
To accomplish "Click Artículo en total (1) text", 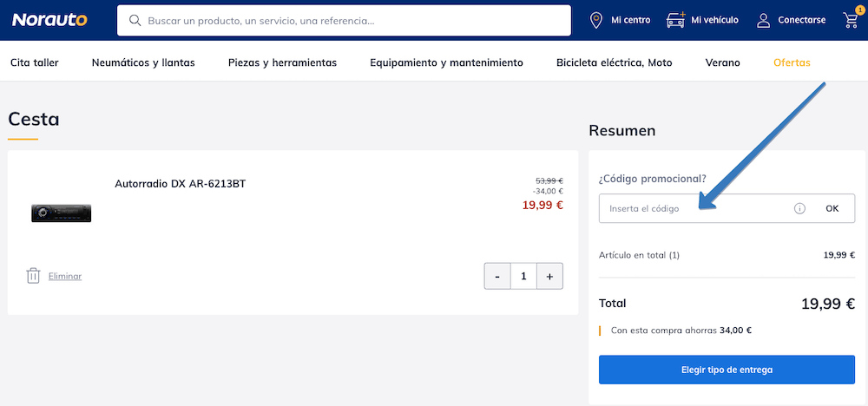I will (x=640, y=255).
